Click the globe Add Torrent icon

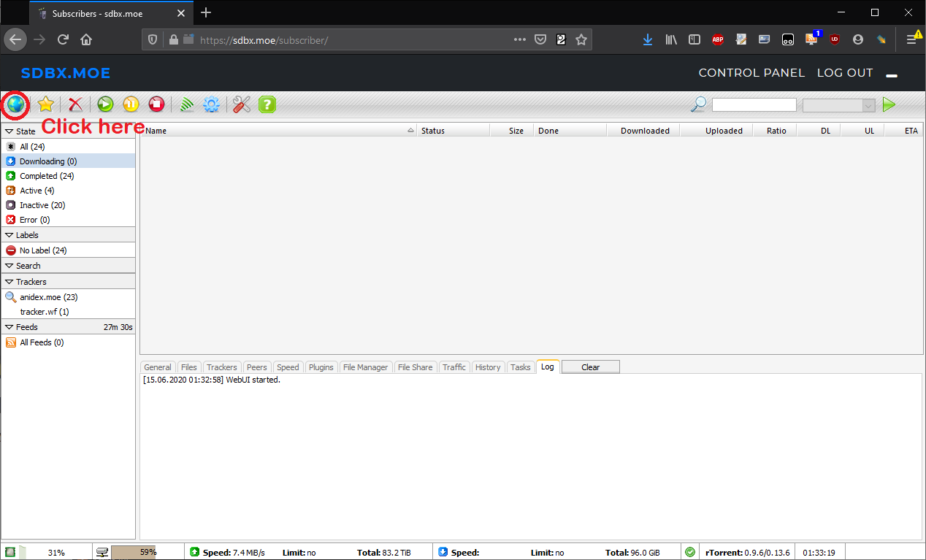[15, 105]
